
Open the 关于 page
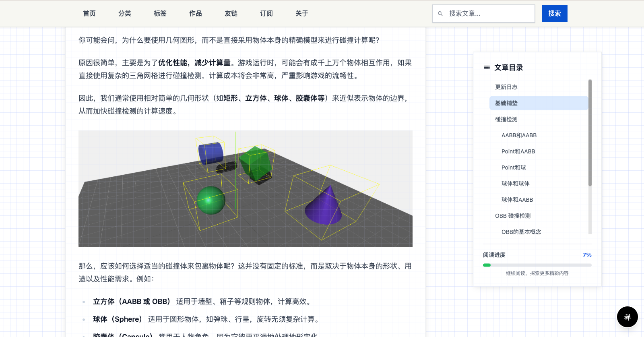(x=302, y=14)
